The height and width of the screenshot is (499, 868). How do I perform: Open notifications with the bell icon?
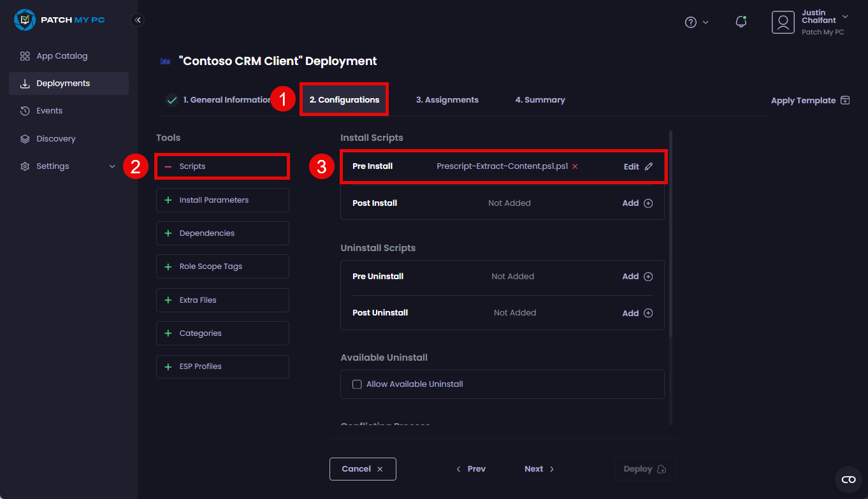pyautogui.click(x=741, y=21)
